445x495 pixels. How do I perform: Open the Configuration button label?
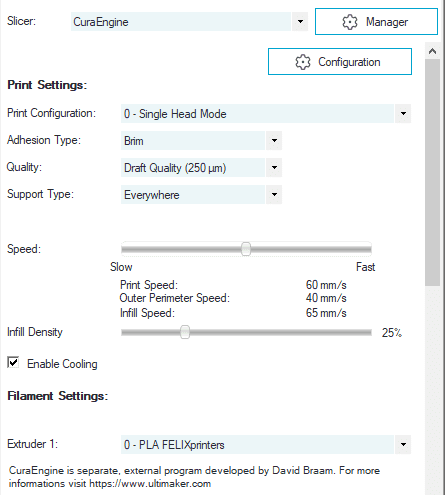tap(349, 62)
